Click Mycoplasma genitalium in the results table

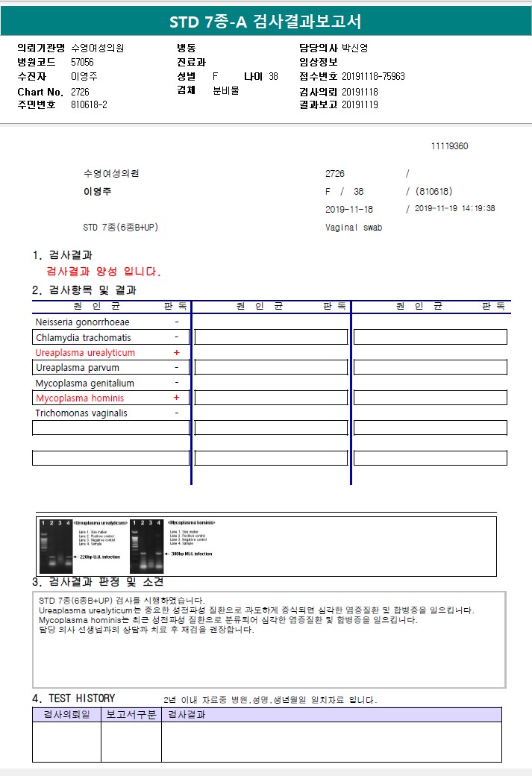(x=84, y=383)
